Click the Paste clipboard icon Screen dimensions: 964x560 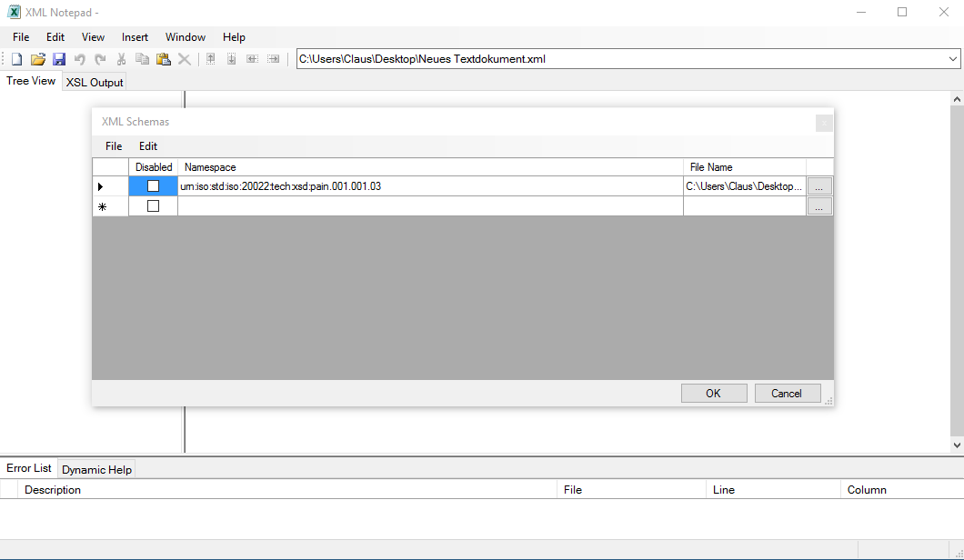pos(163,59)
